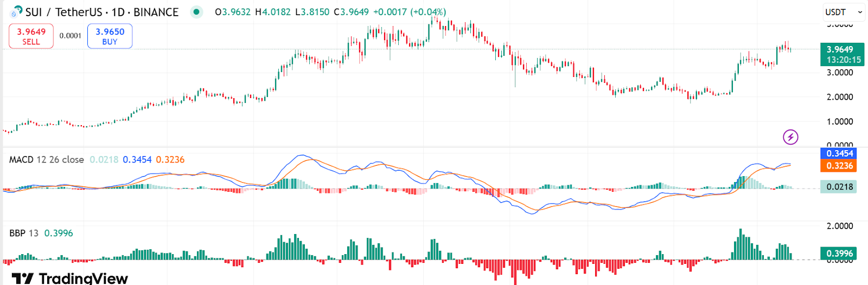
Task: Click the 3.9649 SELL button
Action: (31, 36)
